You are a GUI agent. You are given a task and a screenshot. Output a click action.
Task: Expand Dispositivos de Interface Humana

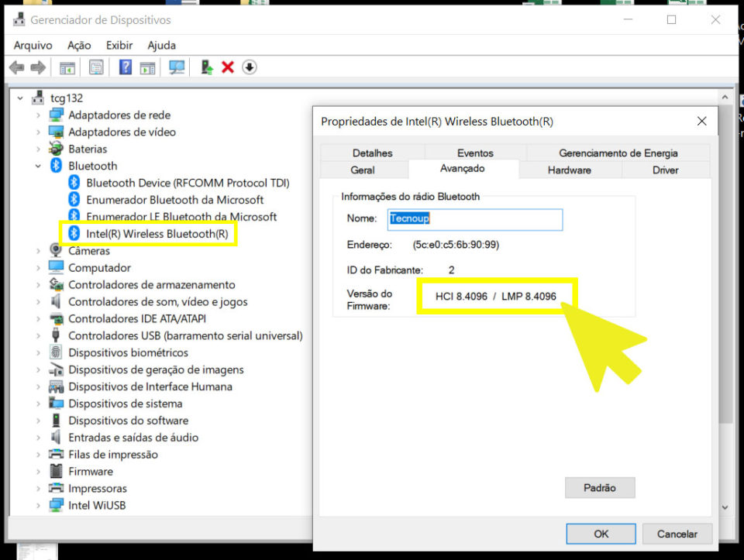(x=38, y=387)
